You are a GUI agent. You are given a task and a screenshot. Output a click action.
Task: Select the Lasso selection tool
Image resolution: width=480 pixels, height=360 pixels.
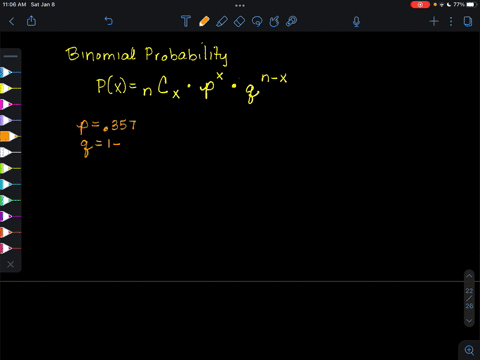(257, 22)
